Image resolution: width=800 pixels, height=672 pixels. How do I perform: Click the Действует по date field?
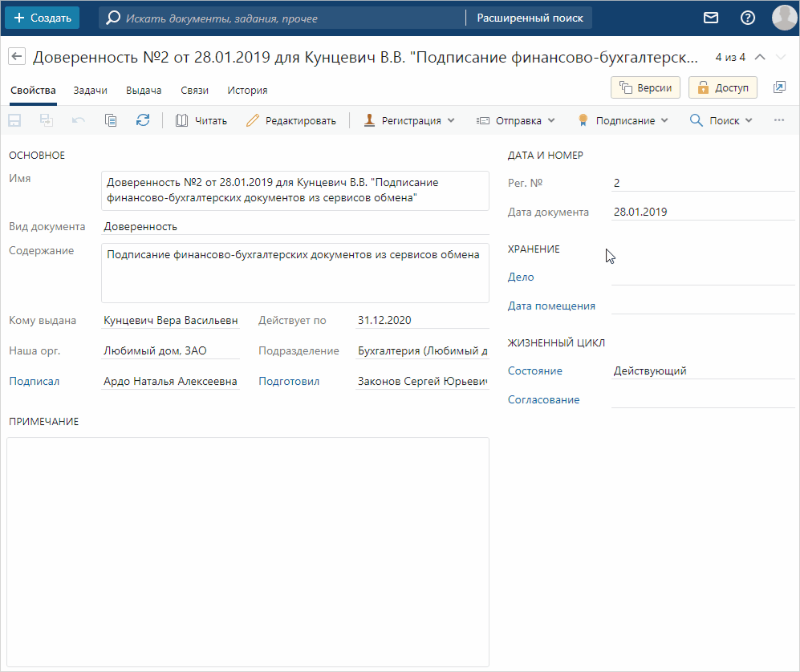pyautogui.click(x=422, y=320)
